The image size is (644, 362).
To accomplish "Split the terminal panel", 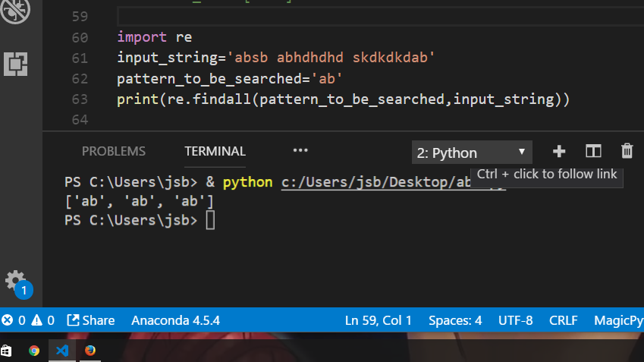I will pos(593,152).
